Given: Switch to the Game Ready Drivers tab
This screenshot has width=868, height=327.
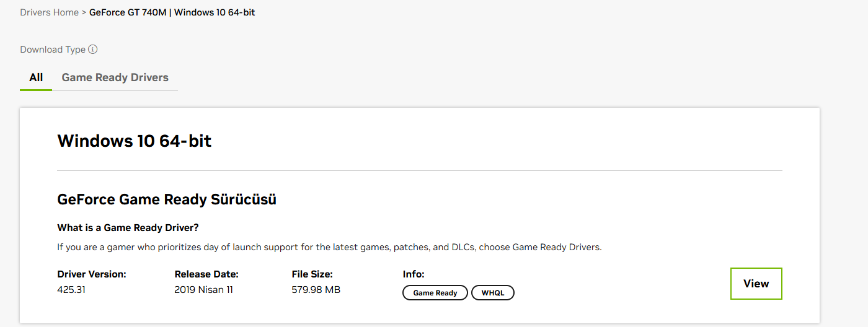Looking at the screenshot, I should click(115, 77).
